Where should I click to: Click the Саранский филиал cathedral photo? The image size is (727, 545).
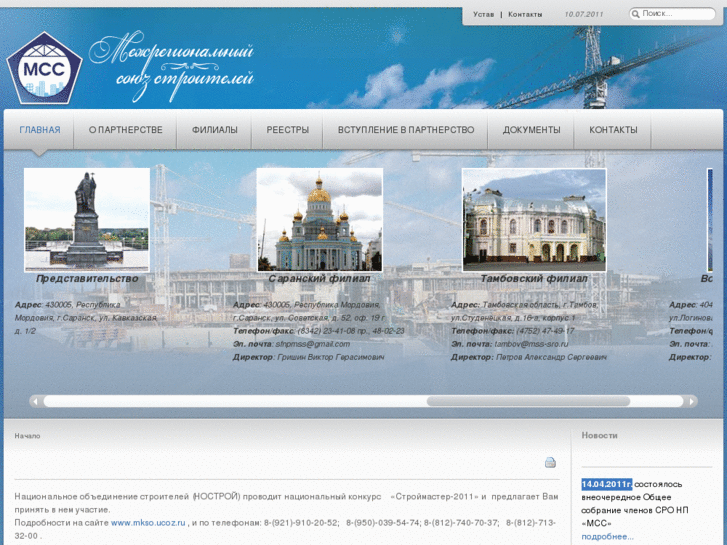point(320,220)
